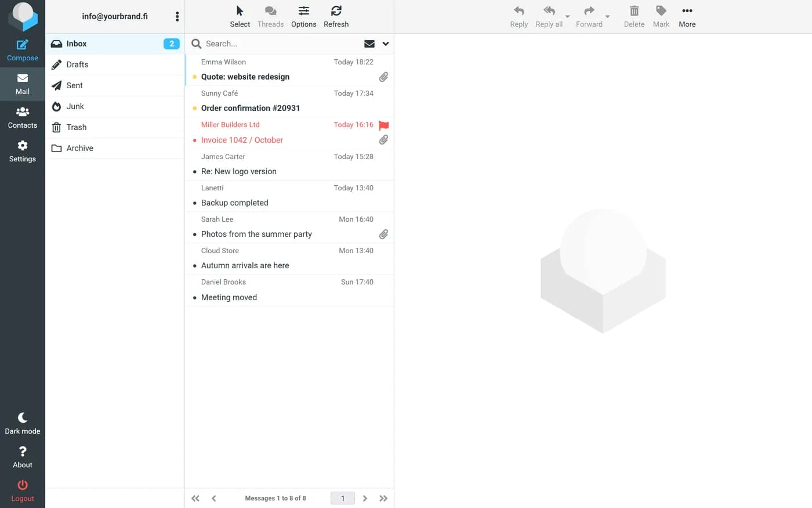Image resolution: width=812 pixels, height=508 pixels.
Task: Open the About question mark icon
Action: click(23, 451)
